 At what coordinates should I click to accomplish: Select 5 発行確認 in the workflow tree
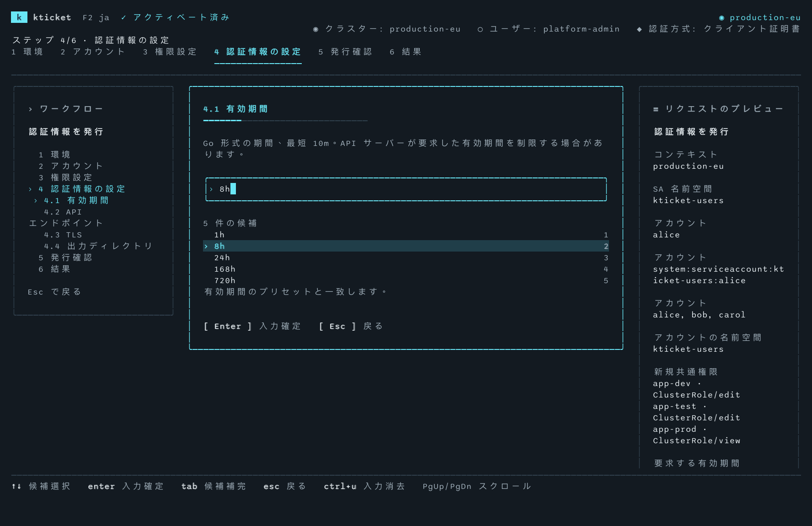65,258
